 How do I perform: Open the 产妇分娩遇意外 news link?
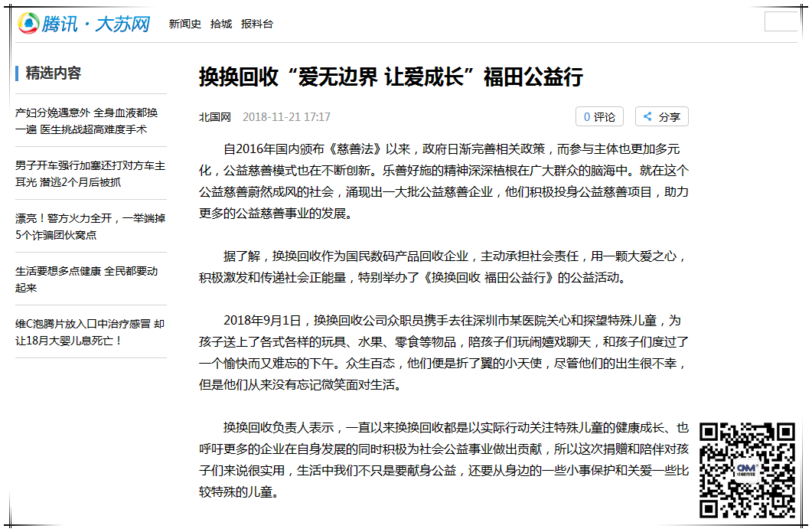pos(86,121)
